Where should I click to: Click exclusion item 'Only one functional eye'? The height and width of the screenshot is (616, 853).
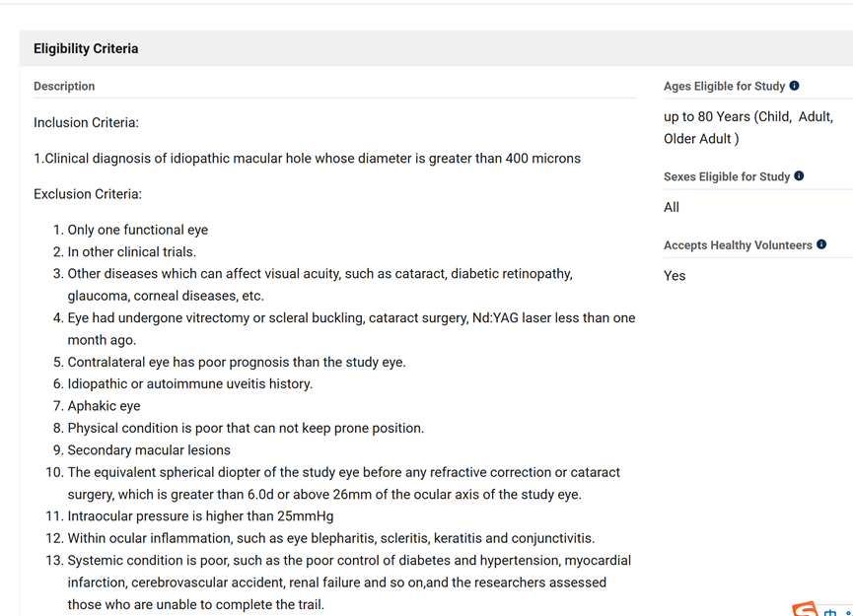[137, 230]
